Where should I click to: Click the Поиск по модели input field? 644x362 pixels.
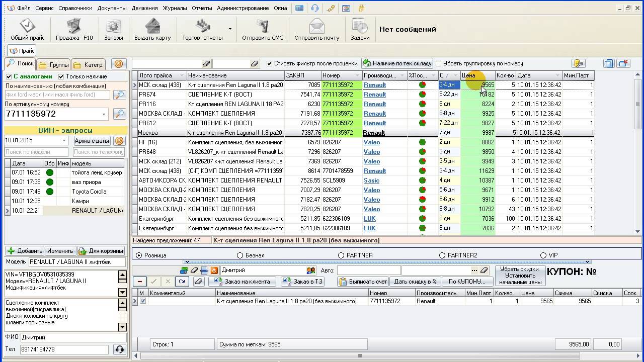(36, 152)
